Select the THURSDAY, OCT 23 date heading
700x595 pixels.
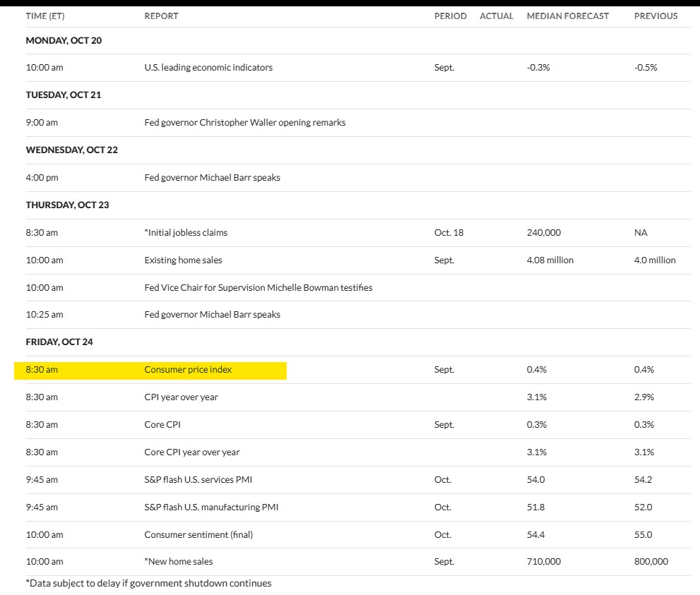67,205
